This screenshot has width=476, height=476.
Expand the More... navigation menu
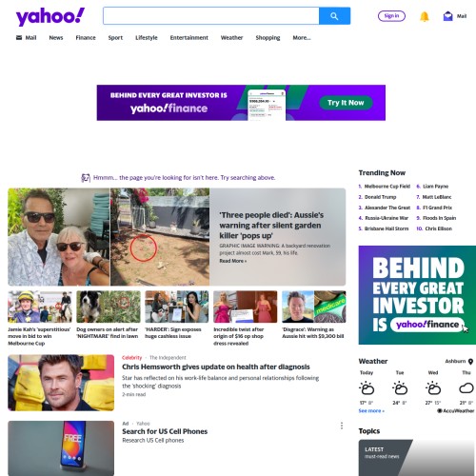[302, 38]
